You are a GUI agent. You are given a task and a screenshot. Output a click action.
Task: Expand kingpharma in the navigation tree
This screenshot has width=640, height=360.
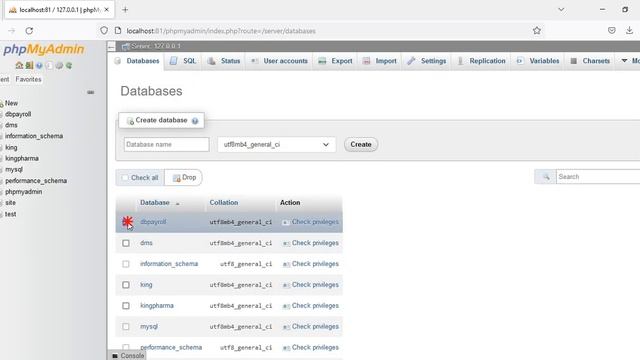tap(1, 159)
